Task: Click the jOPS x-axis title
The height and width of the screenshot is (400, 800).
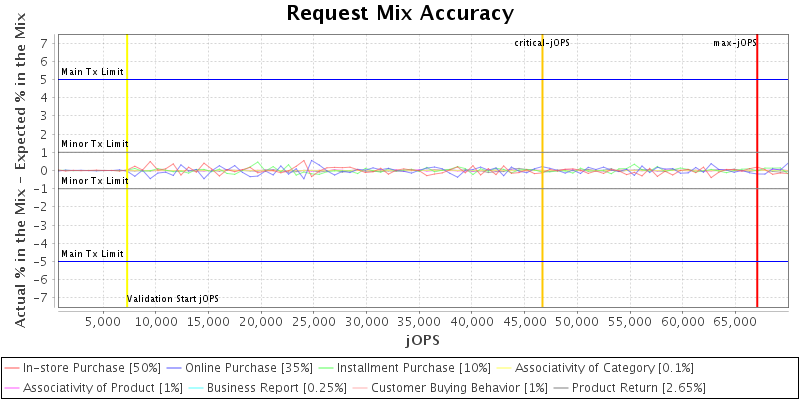Action: coord(421,340)
